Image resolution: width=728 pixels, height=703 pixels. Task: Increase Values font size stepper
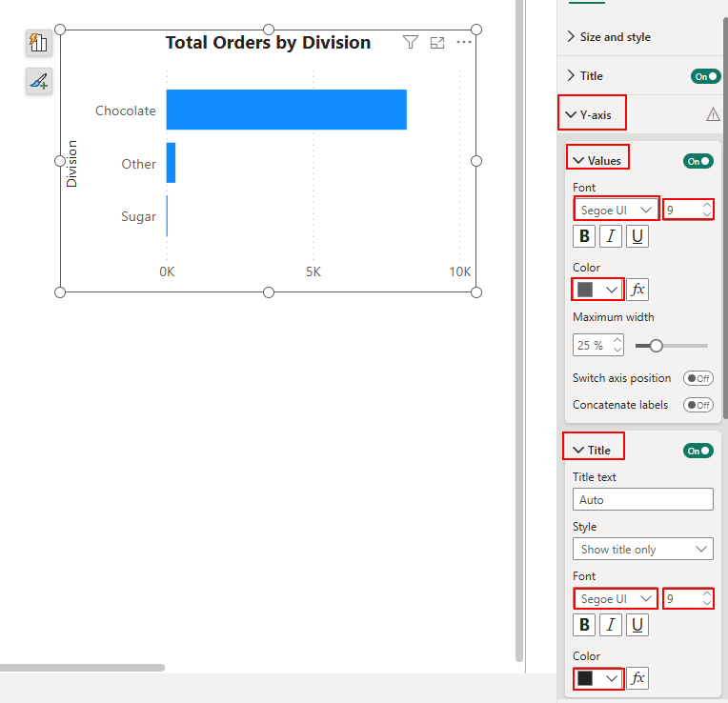[x=707, y=205]
